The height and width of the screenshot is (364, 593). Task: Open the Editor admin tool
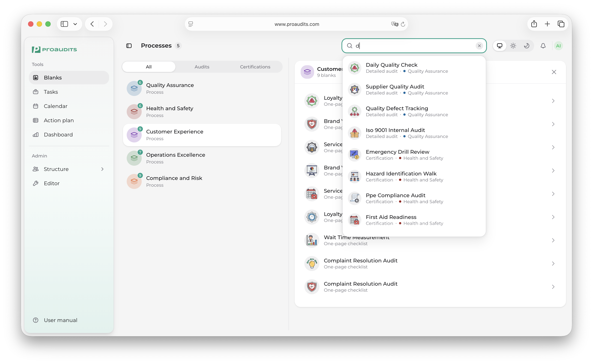pyautogui.click(x=69, y=183)
